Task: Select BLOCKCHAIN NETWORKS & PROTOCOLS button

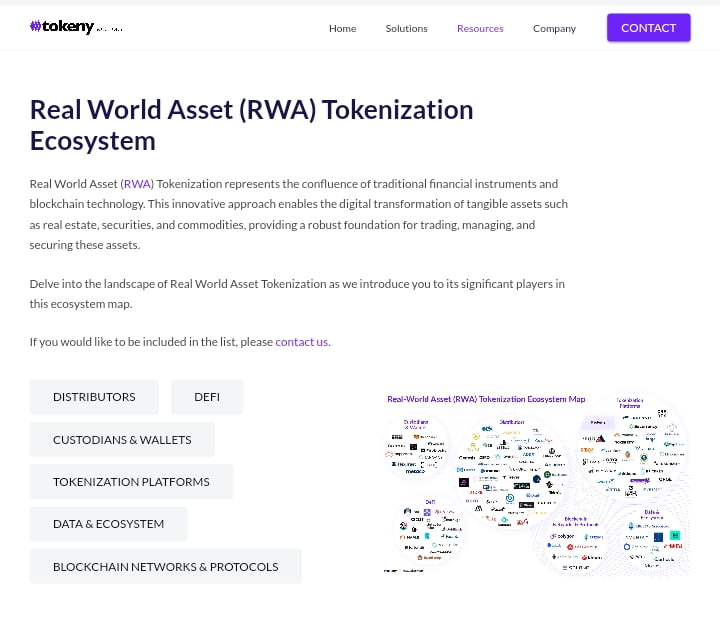Action: tap(166, 566)
